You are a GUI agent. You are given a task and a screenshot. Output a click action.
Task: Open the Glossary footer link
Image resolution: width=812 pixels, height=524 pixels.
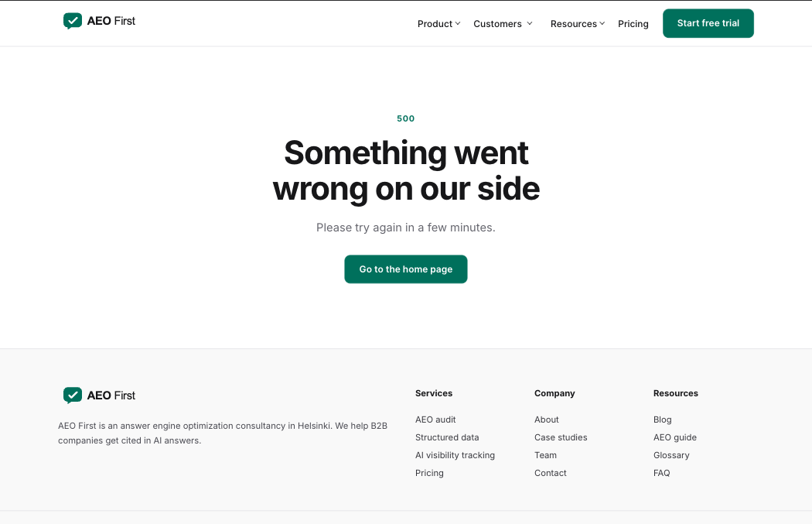pos(671,455)
